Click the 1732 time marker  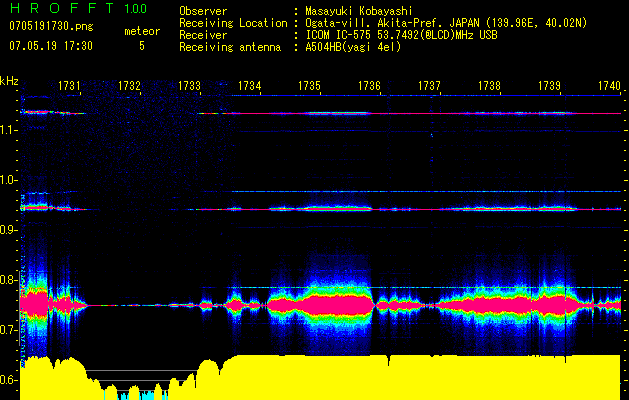click(x=129, y=85)
